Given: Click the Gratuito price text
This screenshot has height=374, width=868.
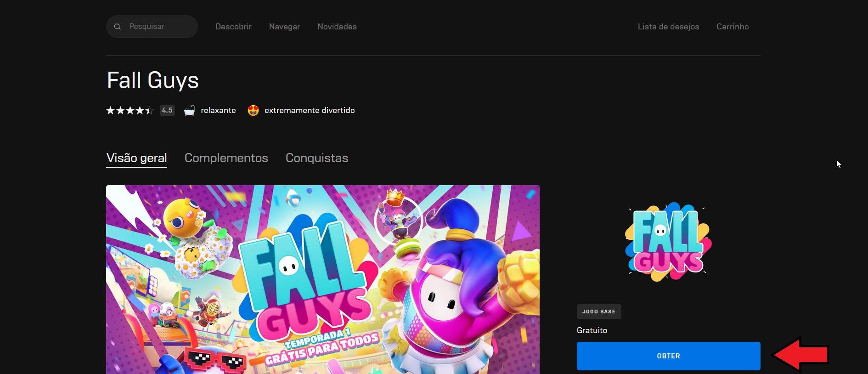Looking at the screenshot, I should (x=592, y=330).
